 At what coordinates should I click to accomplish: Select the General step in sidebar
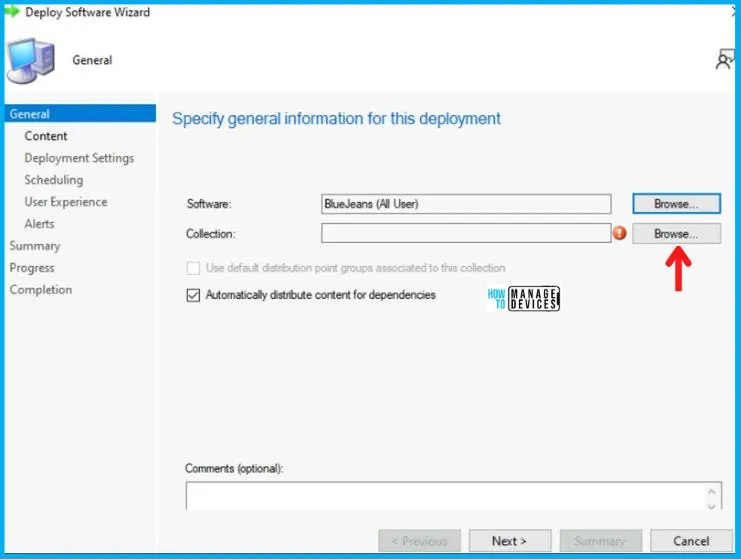30,114
